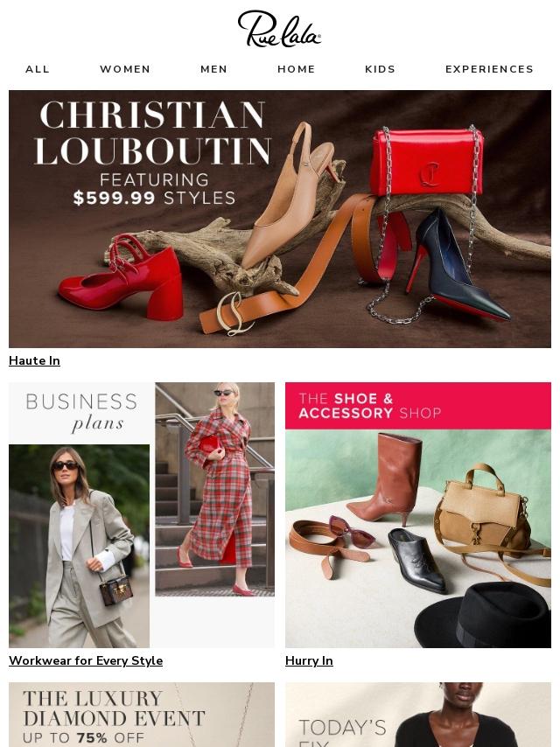
Task: Open The Luxury Diamond Event banner
Action: click(142, 715)
